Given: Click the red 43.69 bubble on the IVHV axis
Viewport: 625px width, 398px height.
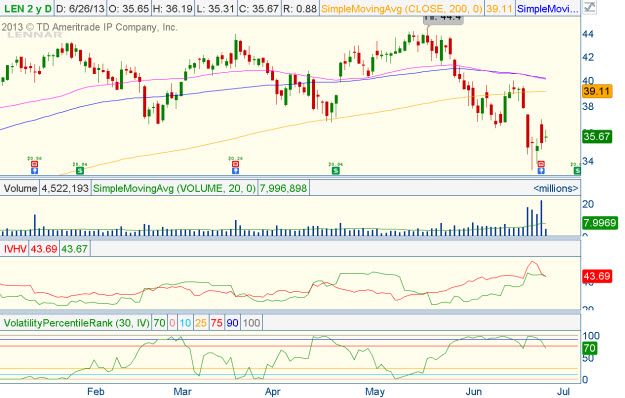Looking at the screenshot, I should click(596, 276).
